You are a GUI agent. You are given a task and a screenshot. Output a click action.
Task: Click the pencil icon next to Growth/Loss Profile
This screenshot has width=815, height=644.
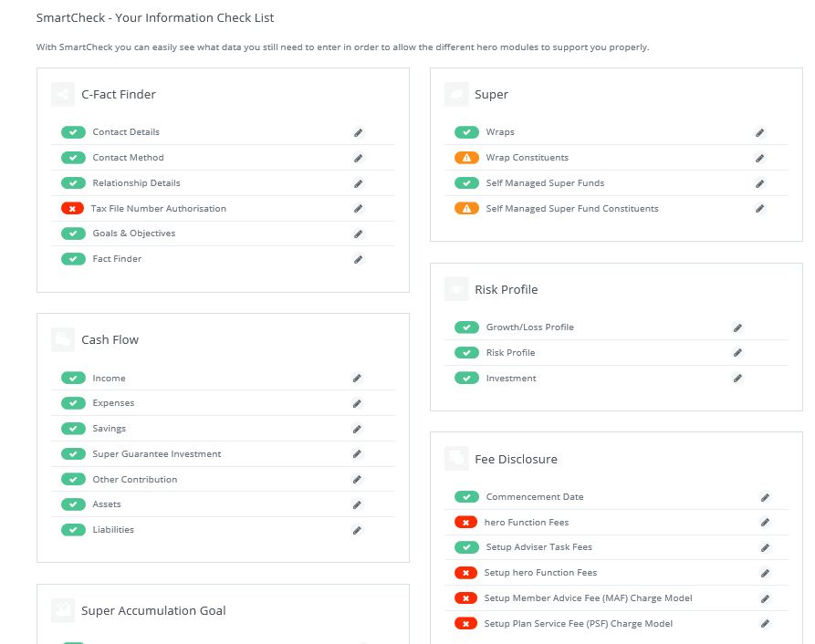[737, 327]
